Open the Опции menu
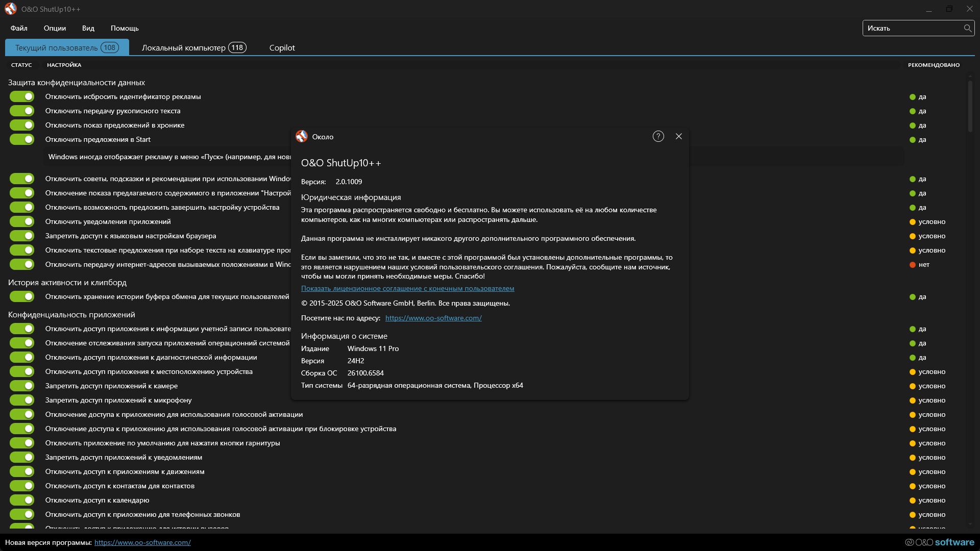Image resolution: width=980 pixels, height=551 pixels. 55,28
